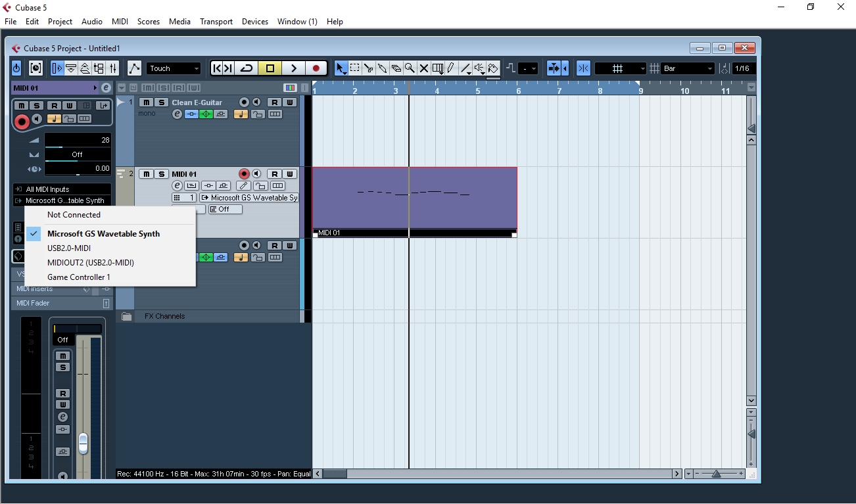Open the Bar grid type dropdown

coord(688,68)
